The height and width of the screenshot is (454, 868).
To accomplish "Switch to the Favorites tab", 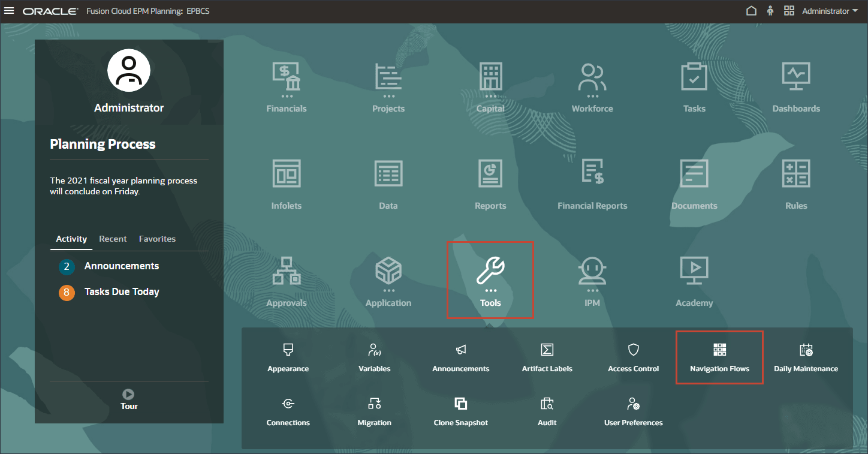I will pyautogui.click(x=157, y=239).
